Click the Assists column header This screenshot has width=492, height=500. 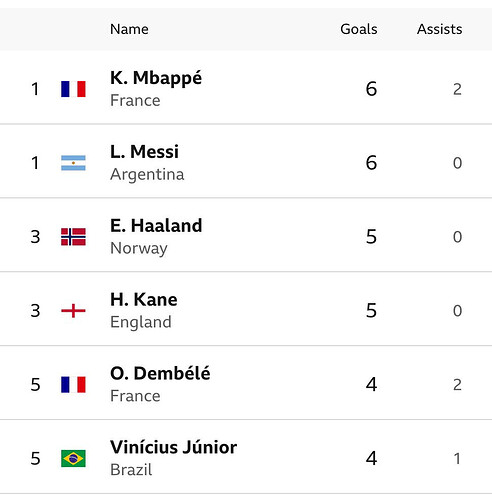(439, 29)
